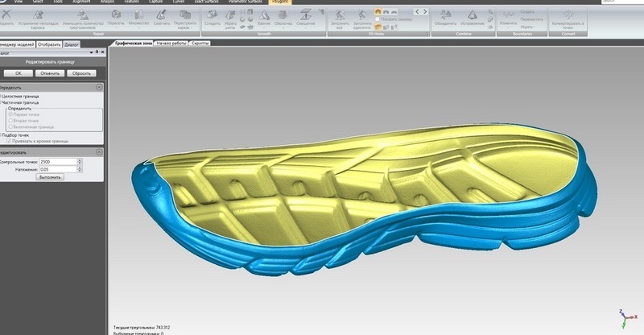Collapse the Редактировать section
Viewport: 644px width, 335px height.
tap(98, 152)
